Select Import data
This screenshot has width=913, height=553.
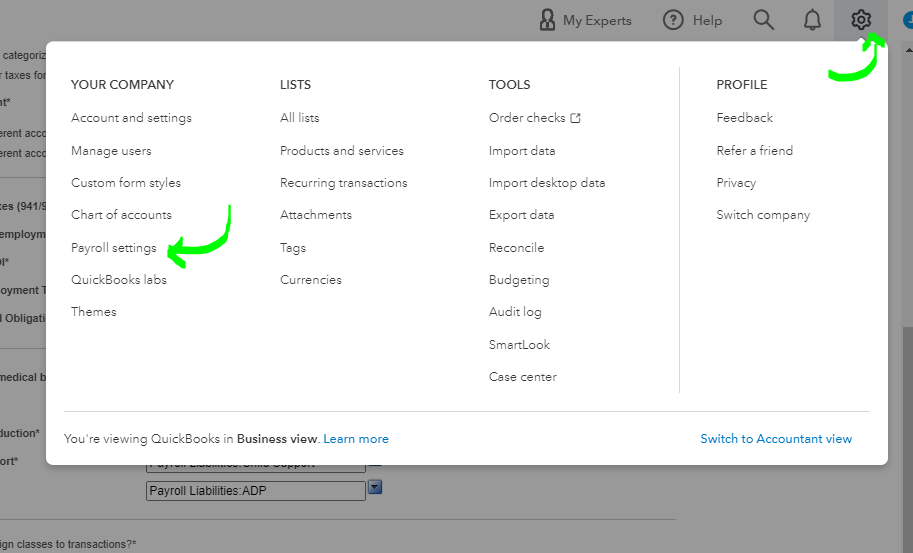[522, 151]
